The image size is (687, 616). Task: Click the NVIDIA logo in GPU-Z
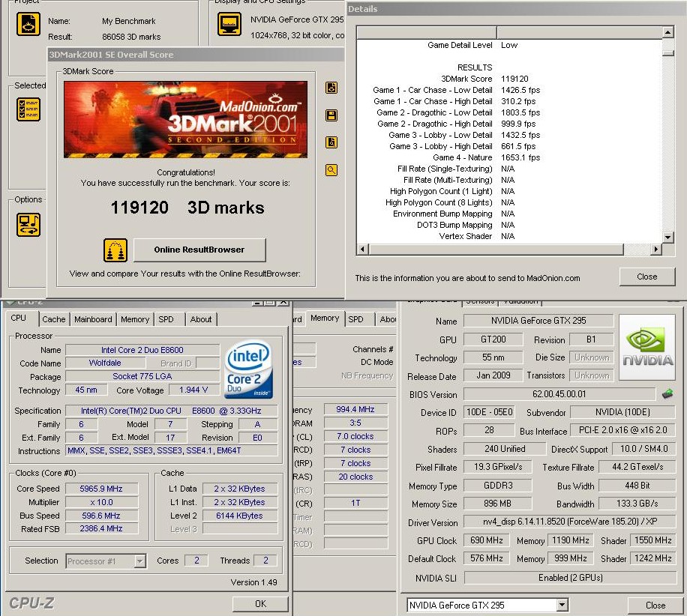pyautogui.click(x=647, y=347)
